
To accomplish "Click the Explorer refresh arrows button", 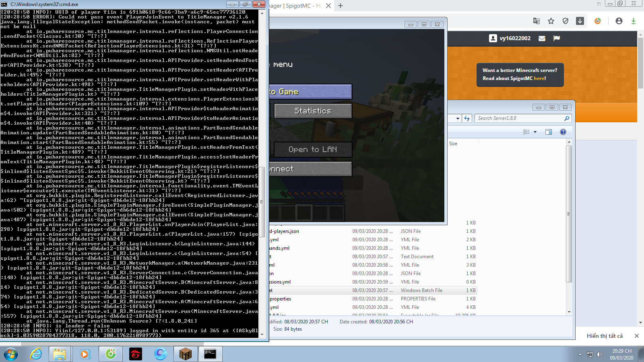I will click(467, 118).
